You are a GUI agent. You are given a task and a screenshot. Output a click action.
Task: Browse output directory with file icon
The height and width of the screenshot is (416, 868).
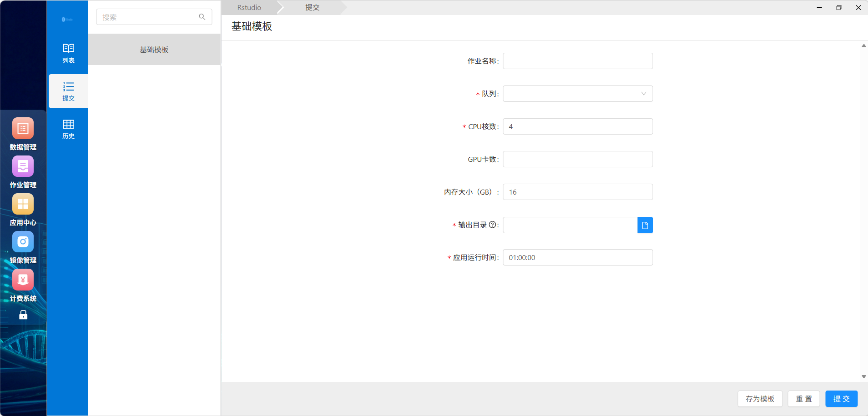click(x=645, y=225)
